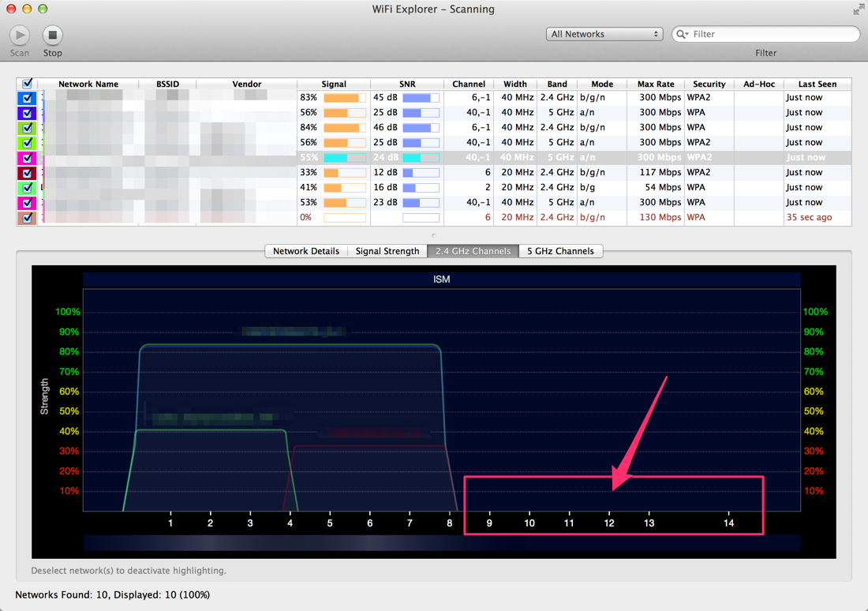Start scanning with the Scan play button

(x=20, y=36)
